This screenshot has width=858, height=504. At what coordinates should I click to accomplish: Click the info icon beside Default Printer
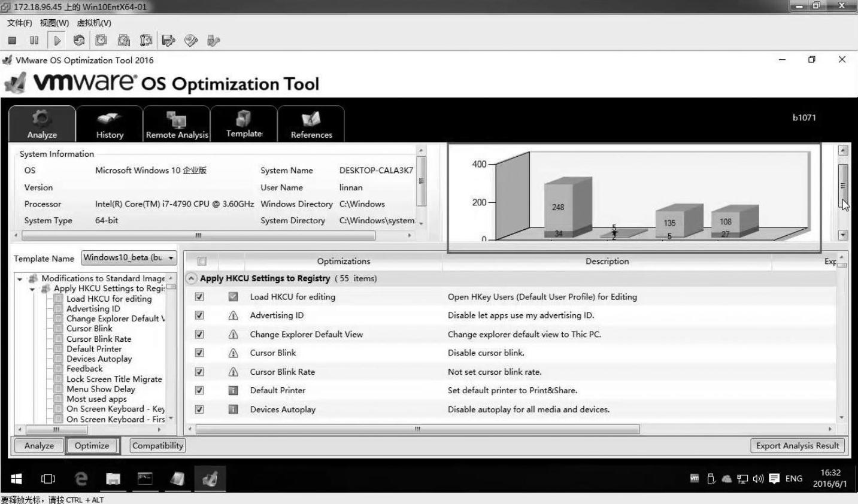pyautogui.click(x=234, y=391)
